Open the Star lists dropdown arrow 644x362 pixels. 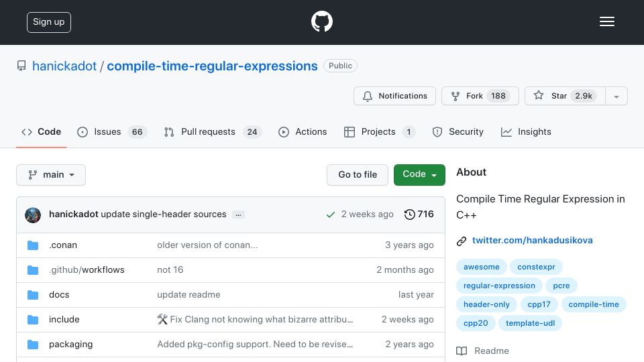point(616,96)
